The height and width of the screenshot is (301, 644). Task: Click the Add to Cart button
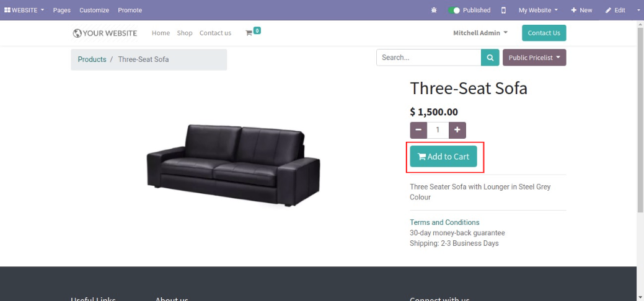[444, 157]
